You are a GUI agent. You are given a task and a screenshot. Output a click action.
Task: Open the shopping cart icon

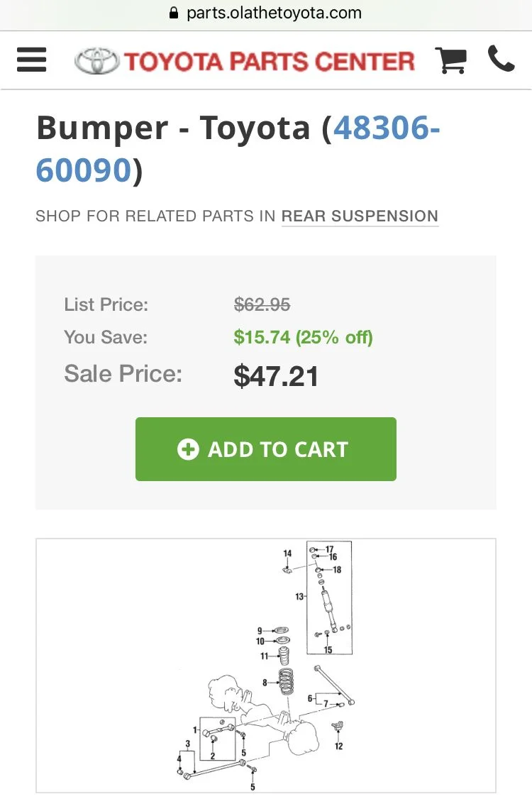click(450, 60)
